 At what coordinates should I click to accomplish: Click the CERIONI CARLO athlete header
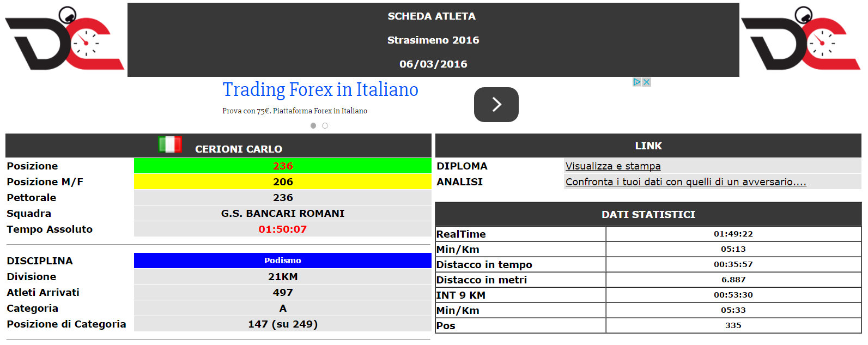pos(239,149)
